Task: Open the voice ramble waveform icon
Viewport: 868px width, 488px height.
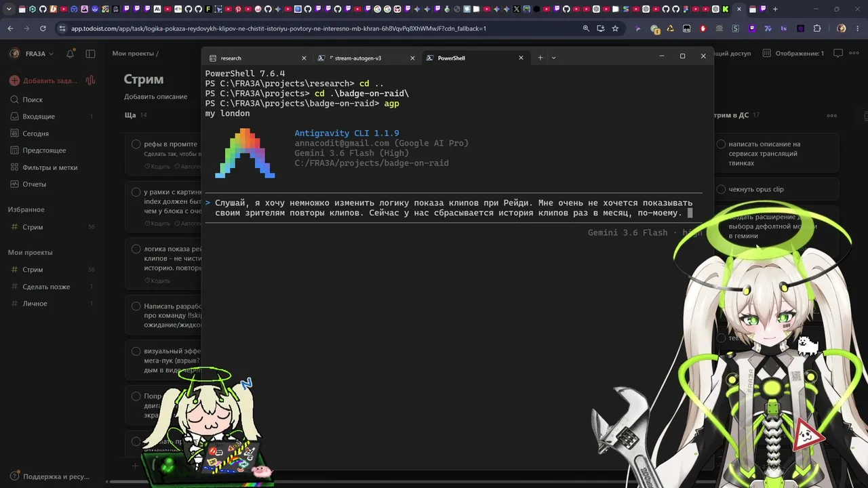Action: click(x=90, y=81)
